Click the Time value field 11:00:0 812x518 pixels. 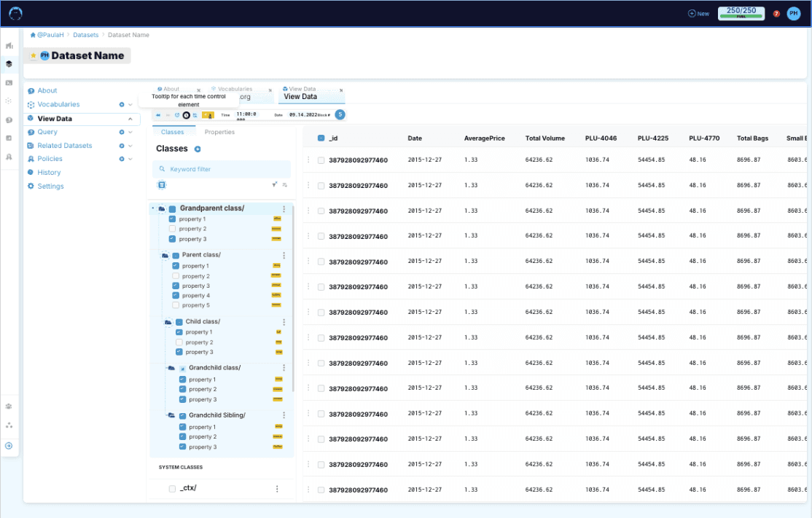click(246, 114)
